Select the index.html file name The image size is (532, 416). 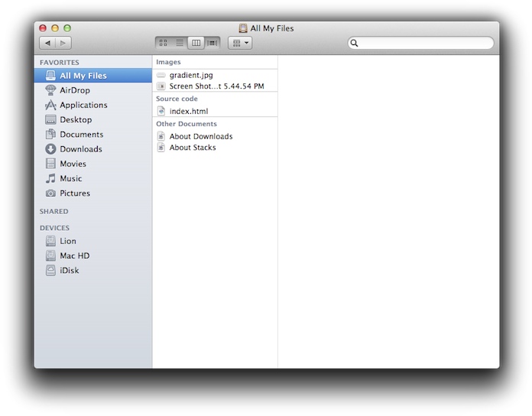click(189, 111)
